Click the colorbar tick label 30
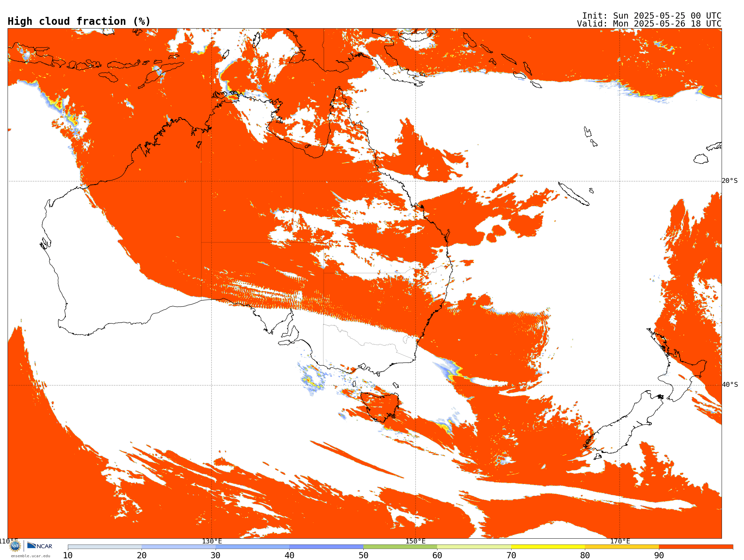Image resolution: width=744 pixels, height=560 pixels. [x=216, y=556]
